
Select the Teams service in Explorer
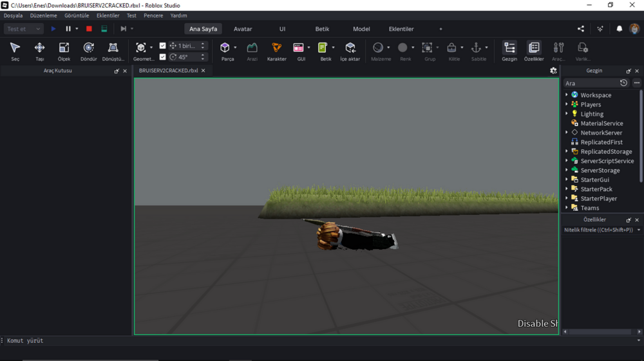point(590,208)
